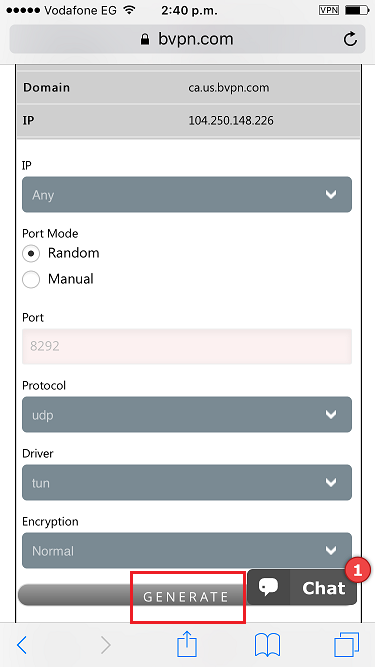The image size is (375, 667).
Task: Tap the IP row value 104.250.148.226
Action: coord(231,121)
